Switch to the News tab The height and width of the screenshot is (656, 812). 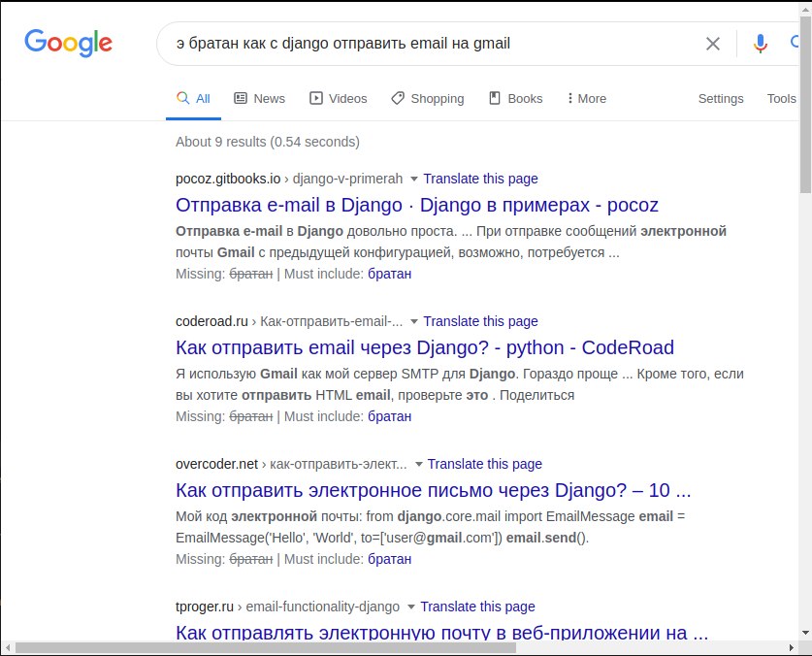(x=259, y=98)
